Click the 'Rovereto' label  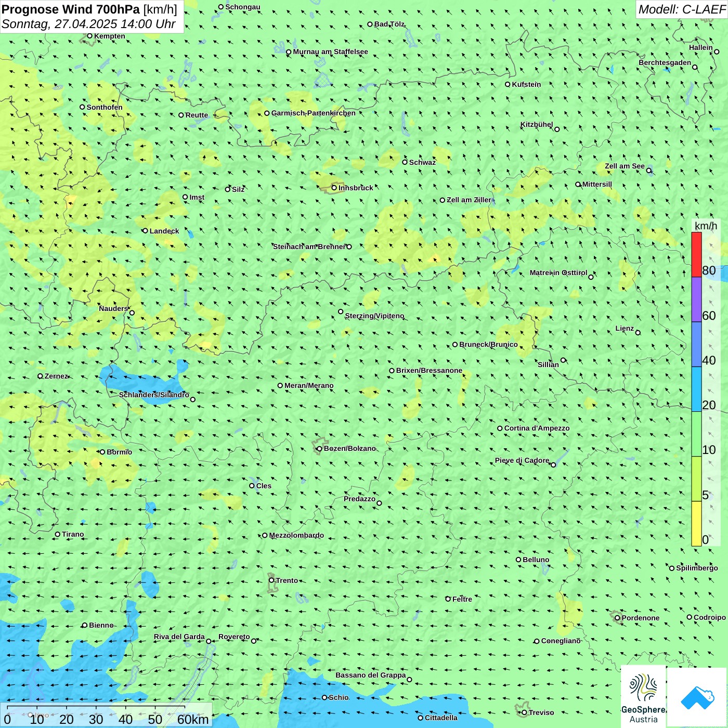[x=234, y=636]
